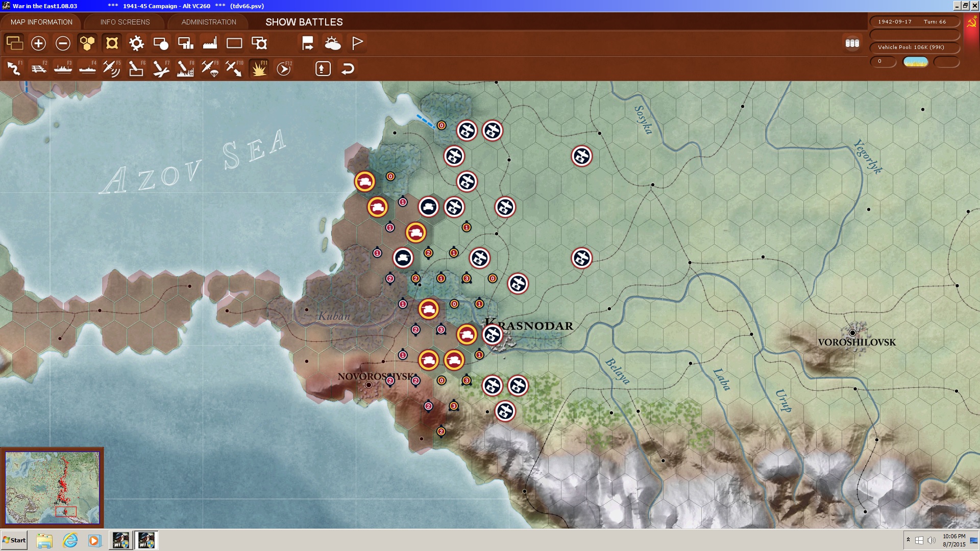Screen dimensions: 980x551
Task: Select air battle marker on Krasnodar city
Action: (x=493, y=335)
